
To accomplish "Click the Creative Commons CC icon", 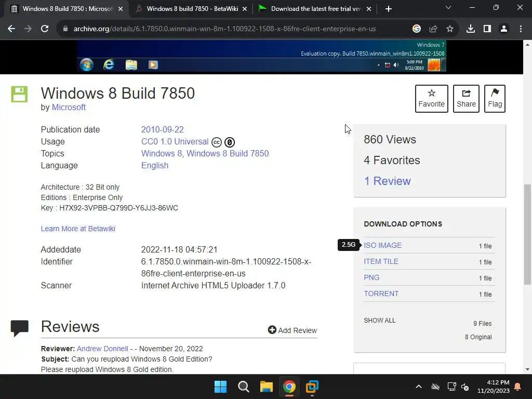I will point(217,142).
